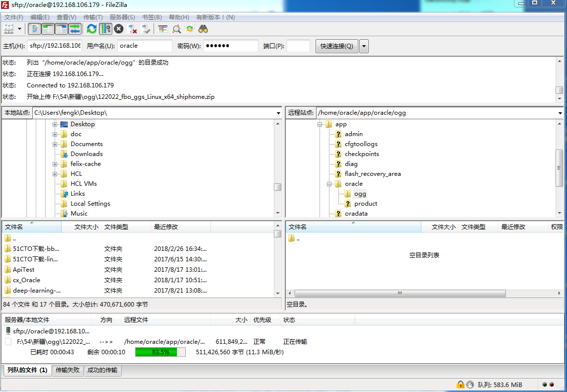Open the 查看(V) menu

coord(66,17)
